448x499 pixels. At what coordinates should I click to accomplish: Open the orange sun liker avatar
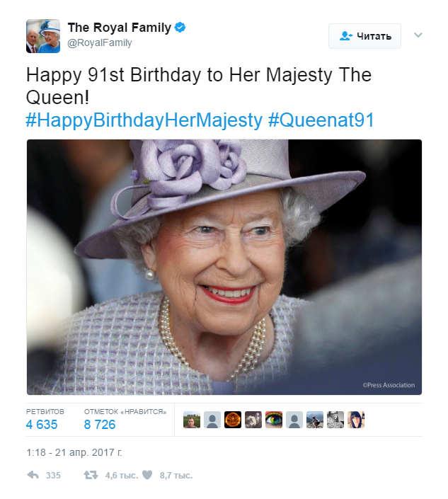[x=233, y=420]
